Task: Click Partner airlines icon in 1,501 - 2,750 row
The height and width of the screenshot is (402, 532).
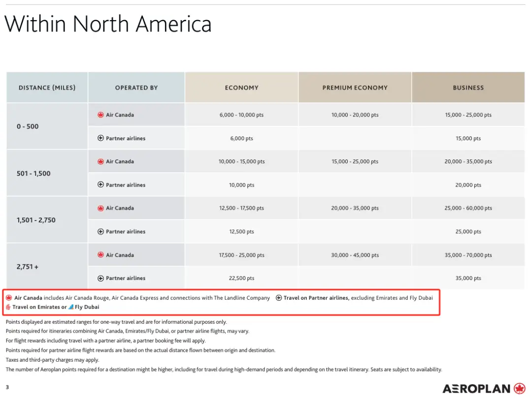Action: click(x=100, y=232)
